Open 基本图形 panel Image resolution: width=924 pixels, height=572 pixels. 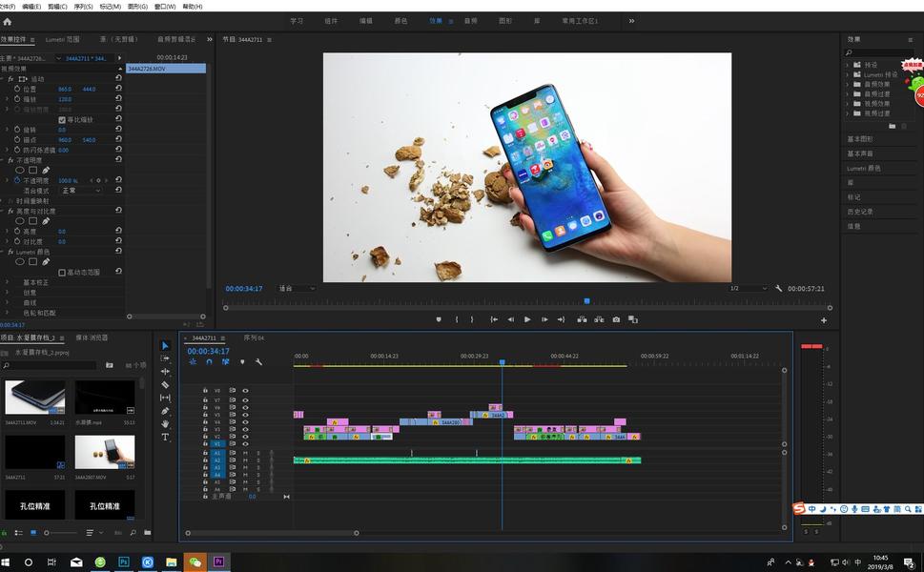click(860, 139)
